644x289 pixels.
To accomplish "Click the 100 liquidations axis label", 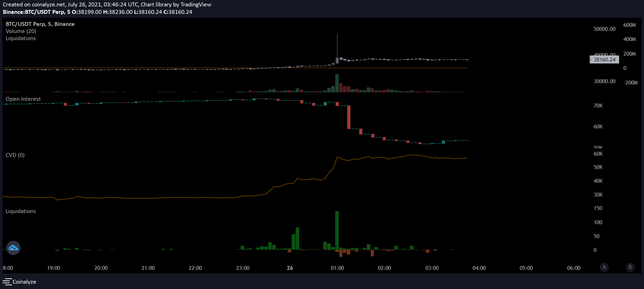I will point(598,222).
